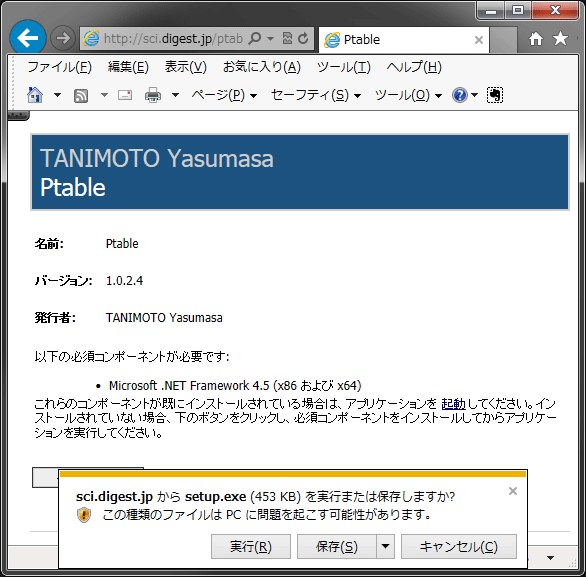This screenshot has width=586, height=577.
Task: Toggle the compatibility view icon
Action: (x=287, y=38)
